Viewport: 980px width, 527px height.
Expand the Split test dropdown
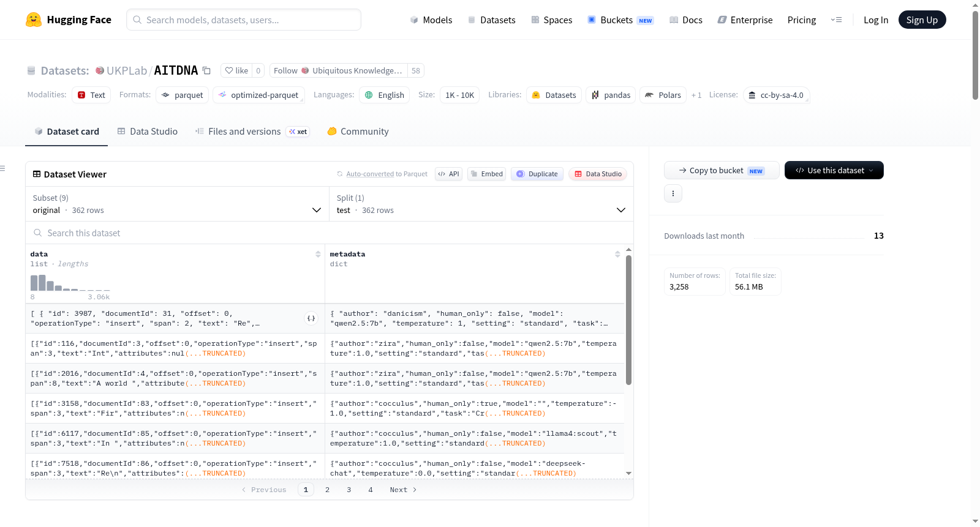[481, 204]
